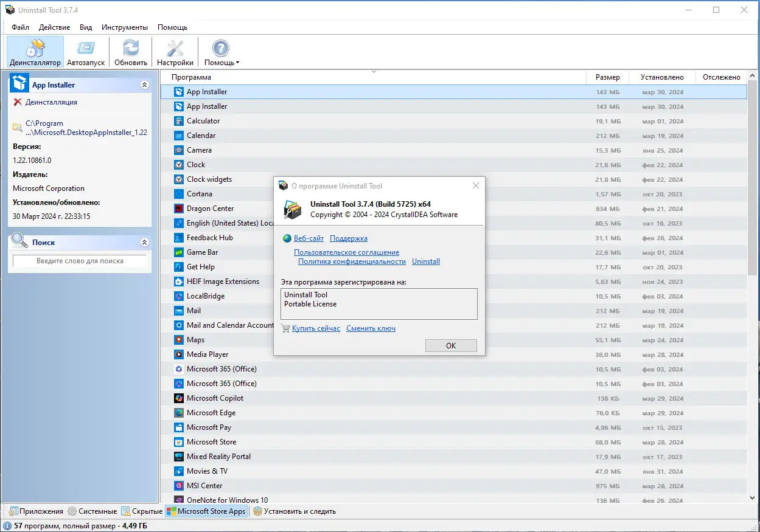Click the Microsoft Pay app icon

click(178, 427)
